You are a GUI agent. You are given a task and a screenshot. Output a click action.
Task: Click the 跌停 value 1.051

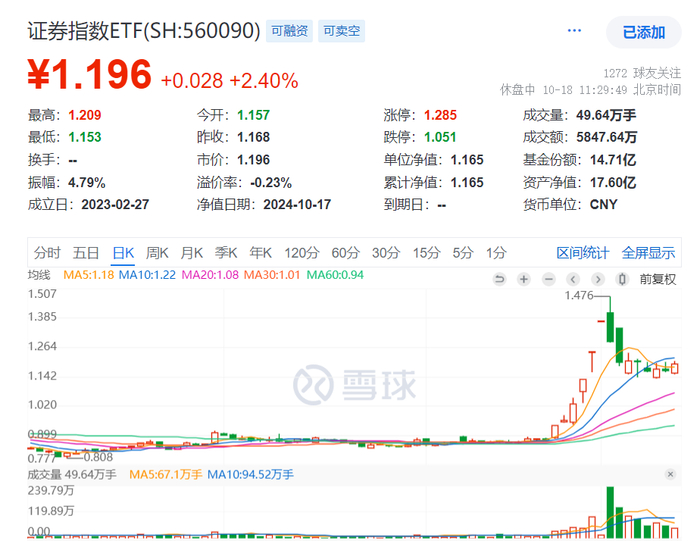(440, 137)
